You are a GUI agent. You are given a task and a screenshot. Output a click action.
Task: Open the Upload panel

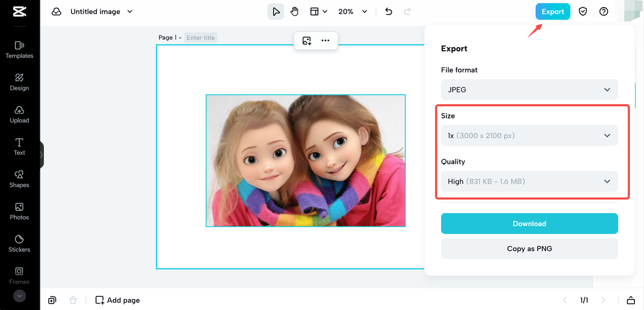click(x=19, y=114)
